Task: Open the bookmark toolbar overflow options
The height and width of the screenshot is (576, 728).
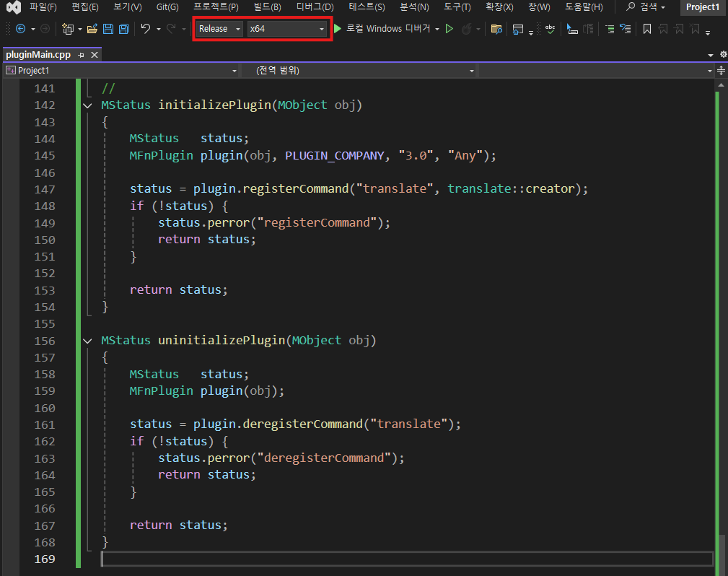Action: (708, 32)
